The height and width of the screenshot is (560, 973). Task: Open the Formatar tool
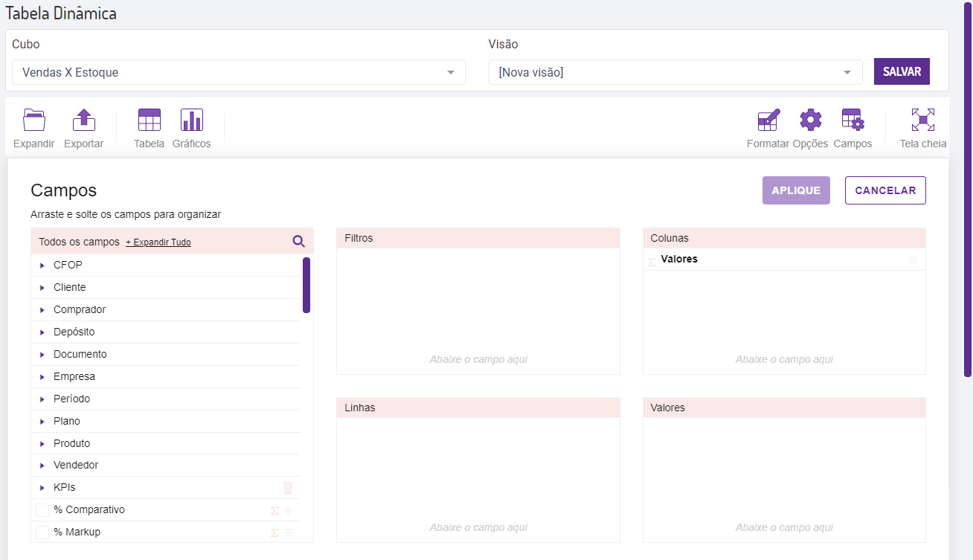click(x=768, y=120)
